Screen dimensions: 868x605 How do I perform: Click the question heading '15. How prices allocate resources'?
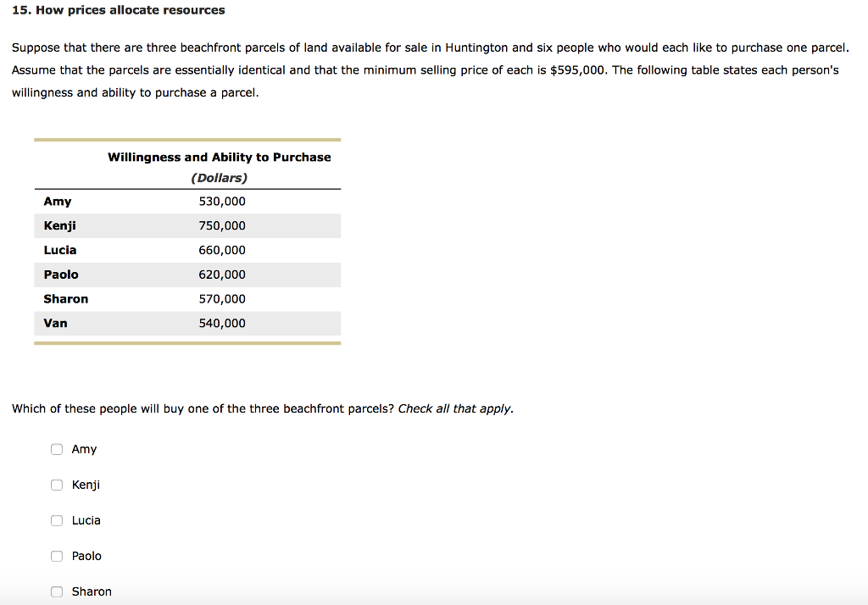pyautogui.click(x=119, y=10)
